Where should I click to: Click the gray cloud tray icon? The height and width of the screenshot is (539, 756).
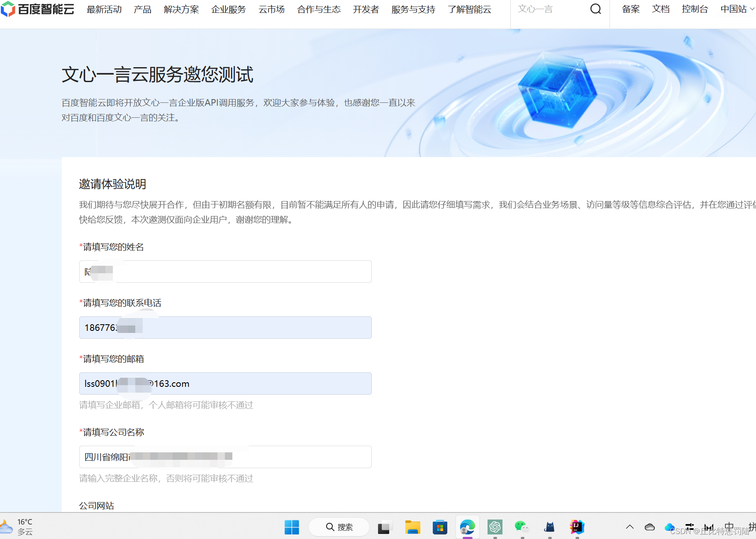(650, 527)
